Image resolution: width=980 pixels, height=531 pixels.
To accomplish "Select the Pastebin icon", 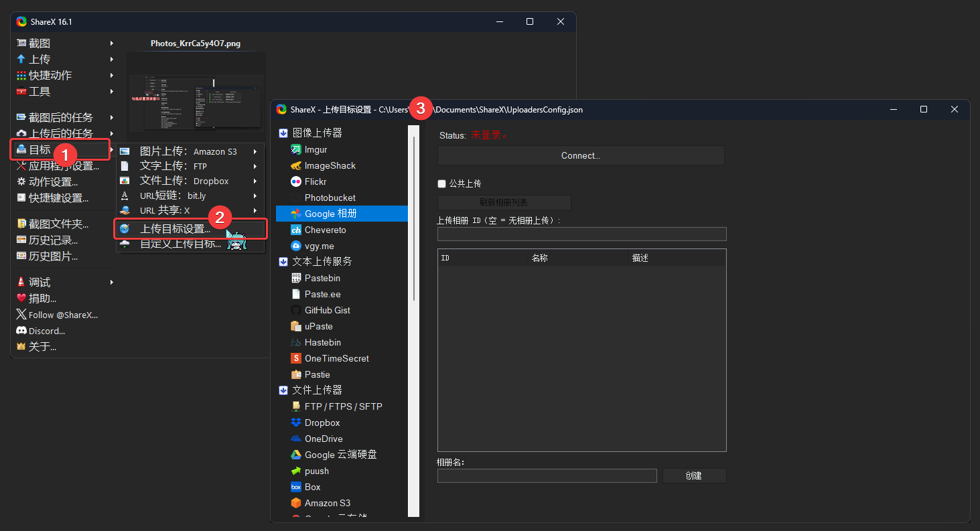I will (296, 278).
